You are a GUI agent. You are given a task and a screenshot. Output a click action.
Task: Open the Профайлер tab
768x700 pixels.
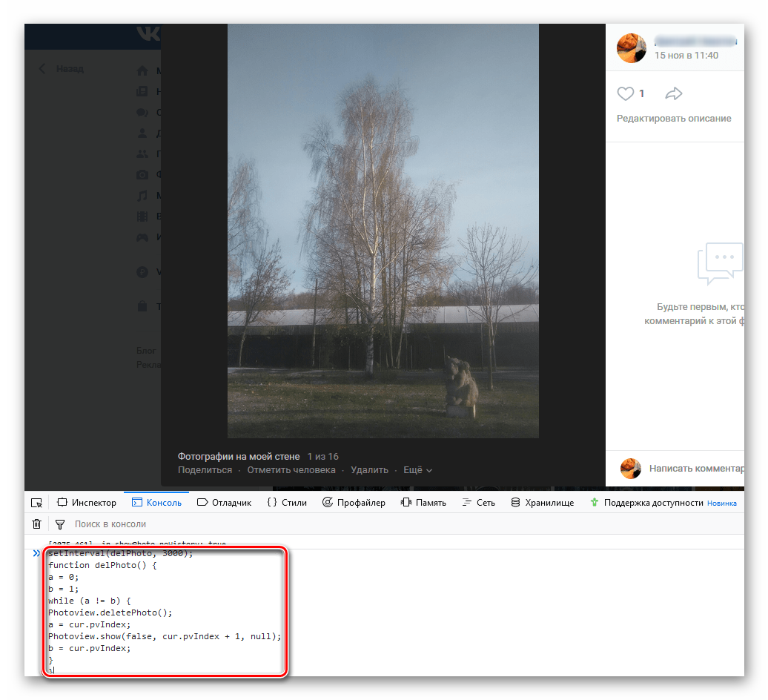354,503
